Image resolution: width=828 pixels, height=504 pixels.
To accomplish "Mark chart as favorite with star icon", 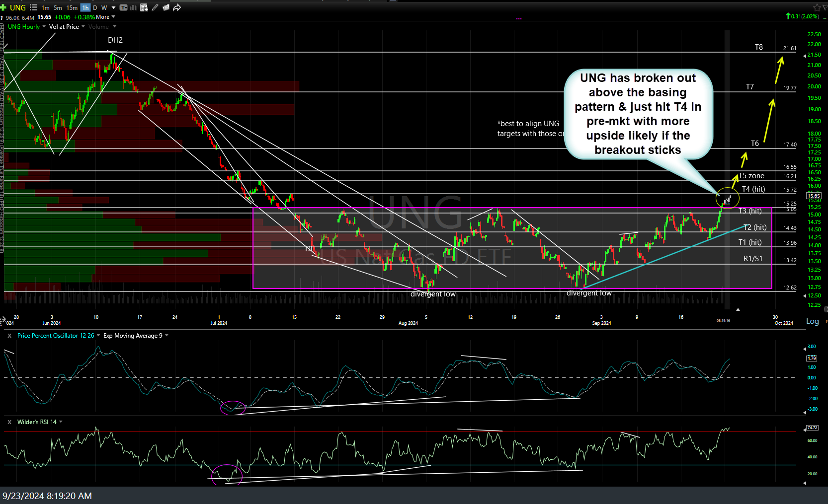I will [x=817, y=7].
